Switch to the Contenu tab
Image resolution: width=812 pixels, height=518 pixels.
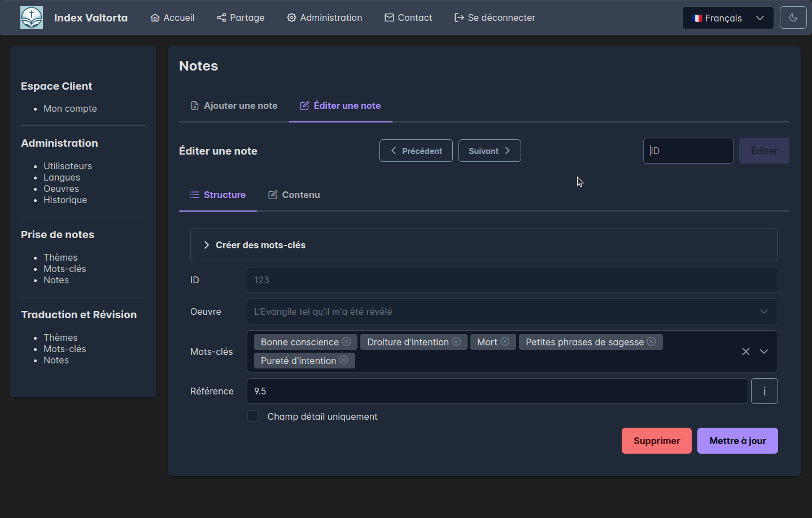click(x=294, y=195)
